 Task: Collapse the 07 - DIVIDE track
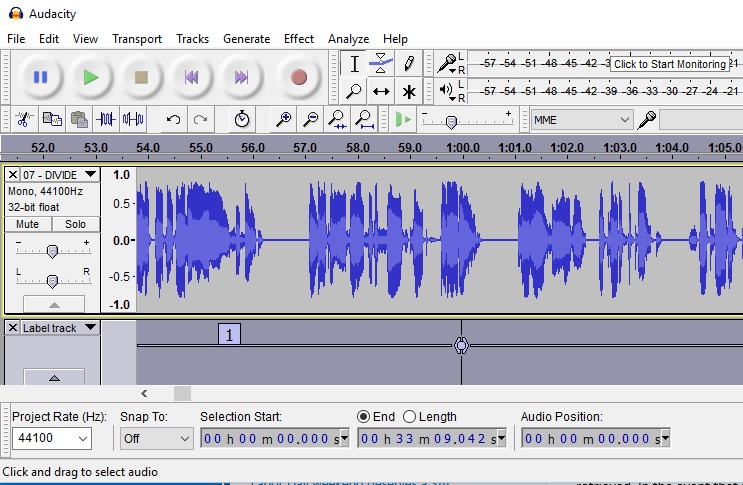tap(54, 305)
